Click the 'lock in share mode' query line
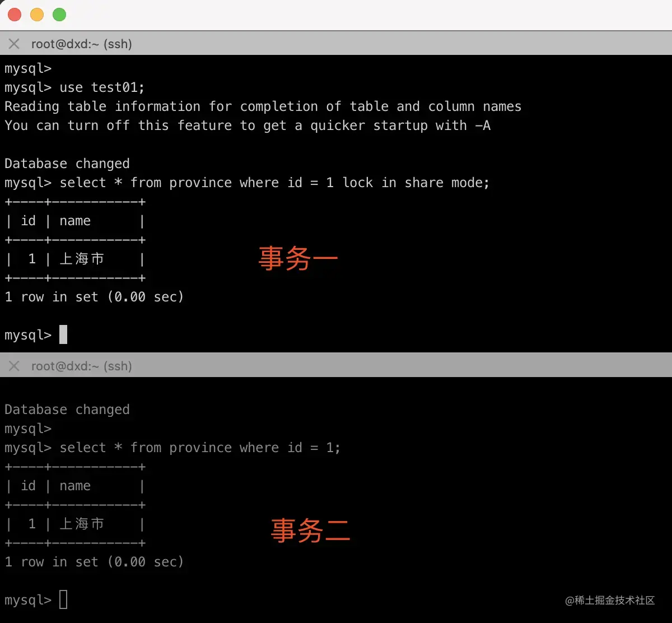 tap(247, 183)
